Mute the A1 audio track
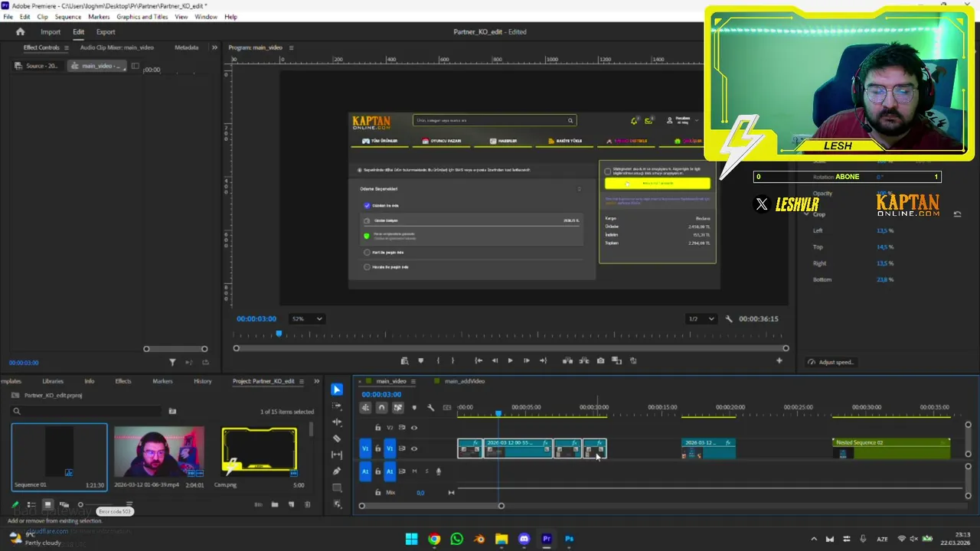Viewport: 980px width, 551px height. pos(414,471)
